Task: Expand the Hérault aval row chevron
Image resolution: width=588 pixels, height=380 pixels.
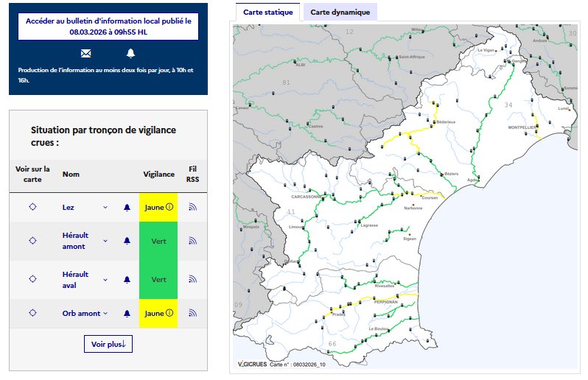Action: [x=105, y=280]
